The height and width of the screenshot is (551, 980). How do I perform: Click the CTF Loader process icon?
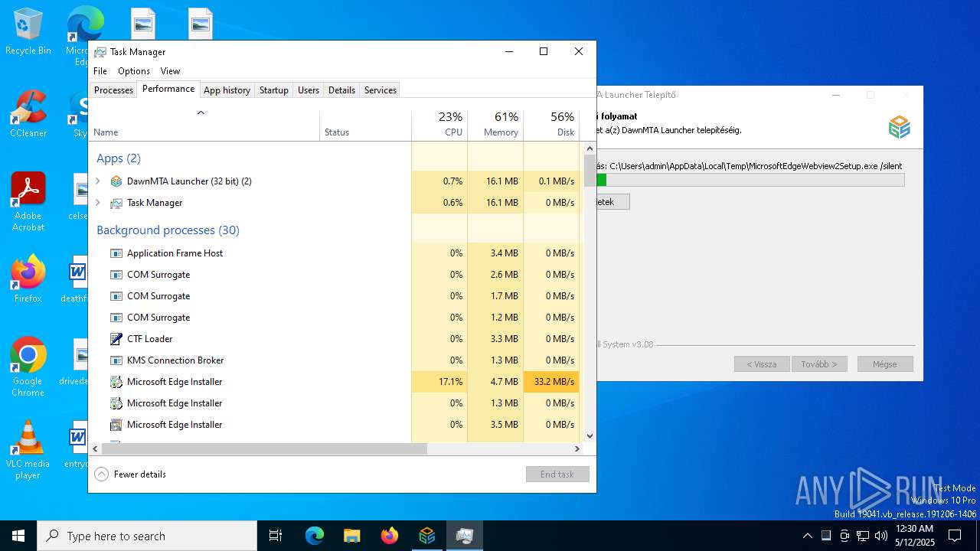pyautogui.click(x=116, y=339)
